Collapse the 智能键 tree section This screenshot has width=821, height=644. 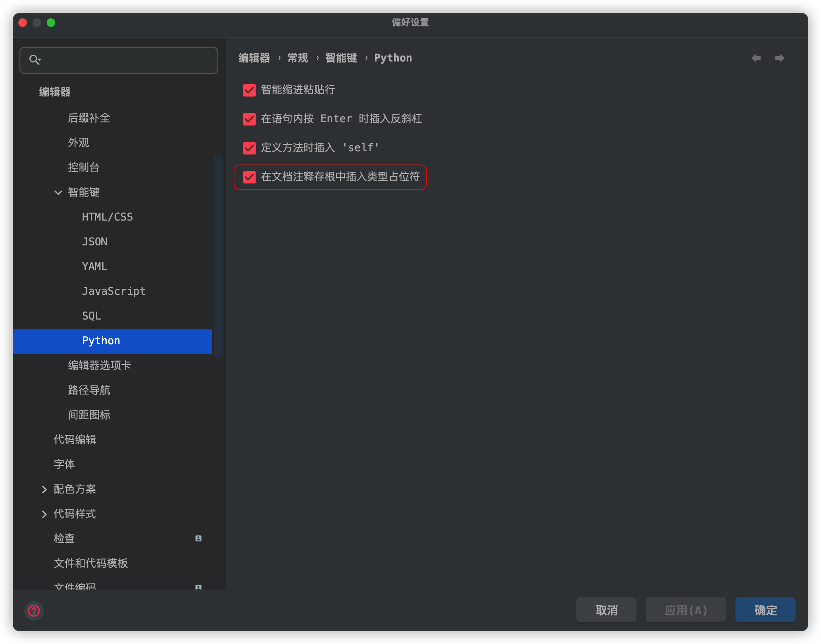point(58,193)
